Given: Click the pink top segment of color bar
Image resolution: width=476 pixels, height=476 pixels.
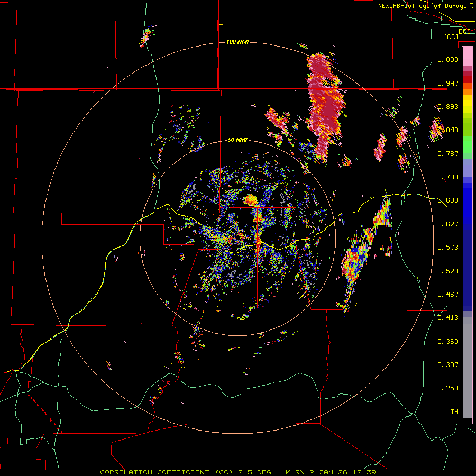Looking at the screenshot, I should pyautogui.click(x=467, y=56).
